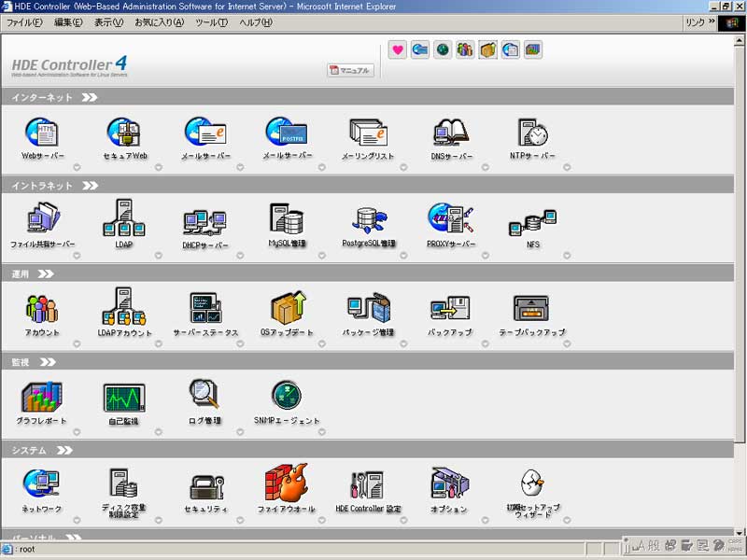Open the HDE Controller 設定 icon
The height and width of the screenshot is (560, 747).
click(x=367, y=485)
